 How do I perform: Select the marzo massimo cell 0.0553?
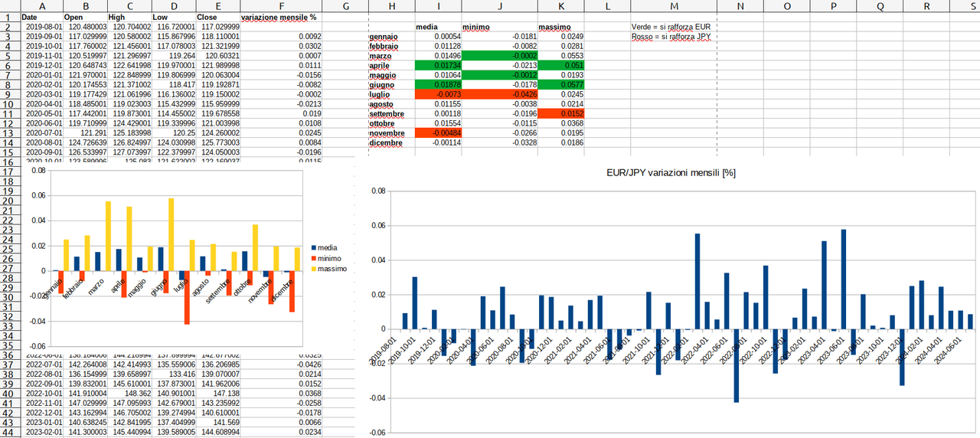click(560, 56)
